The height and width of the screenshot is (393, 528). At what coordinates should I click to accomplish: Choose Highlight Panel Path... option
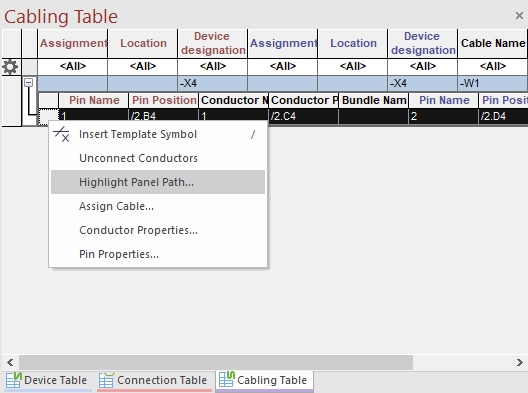click(158, 182)
